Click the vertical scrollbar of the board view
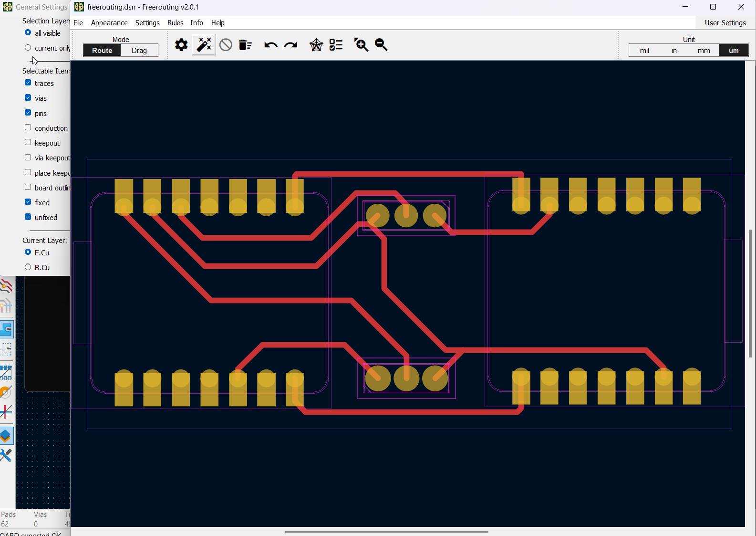Screen dimensions: 756x536 750,294
